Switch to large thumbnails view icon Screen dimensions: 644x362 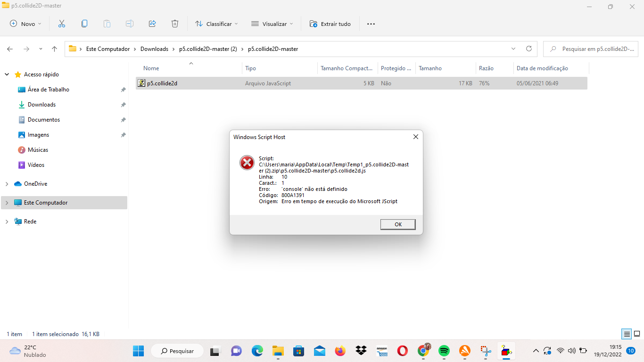coord(637,334)
